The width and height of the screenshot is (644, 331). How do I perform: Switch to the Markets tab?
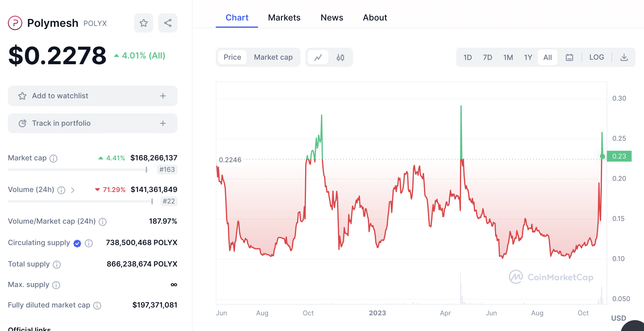pos(284,17)
